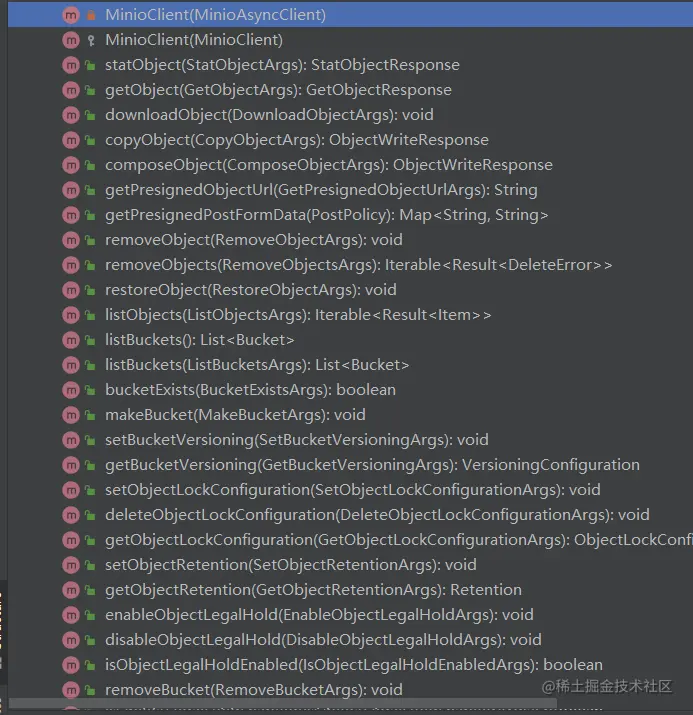Click the protected key icon beside MinioClient(MinioClient)
The image size is (693, 715).
[91, 41]
